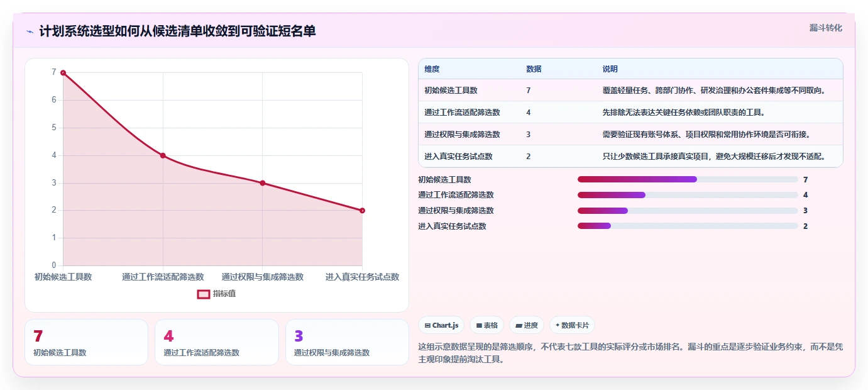Click the 说明 table column header
This screenshot has width=868, height=390.
click(610, 69)
